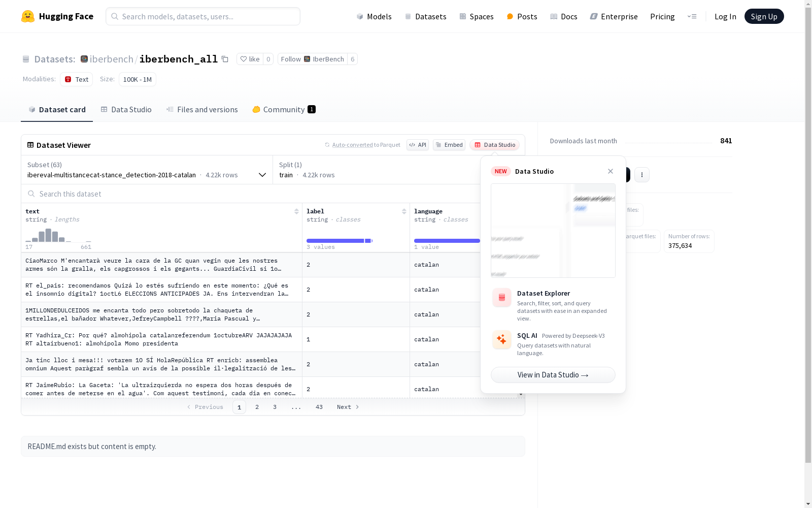The width and height of the screenshot is (812, 508).
Task: Go to page 3 of results
Action: [275, 407]
